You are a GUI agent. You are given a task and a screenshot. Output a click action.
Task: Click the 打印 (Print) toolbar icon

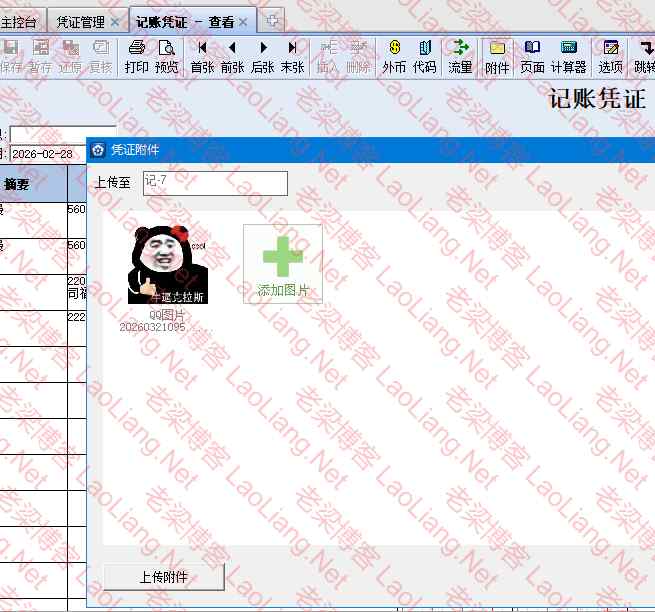(x=136, y=57)
